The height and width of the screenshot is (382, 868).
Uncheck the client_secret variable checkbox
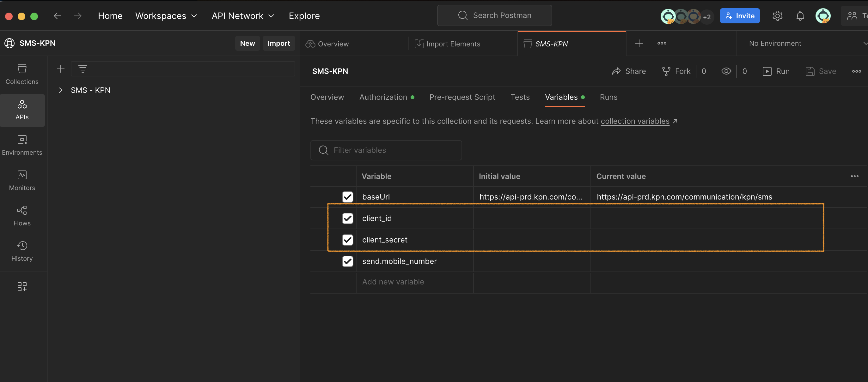pyautogui.click(x=347, y=240)
